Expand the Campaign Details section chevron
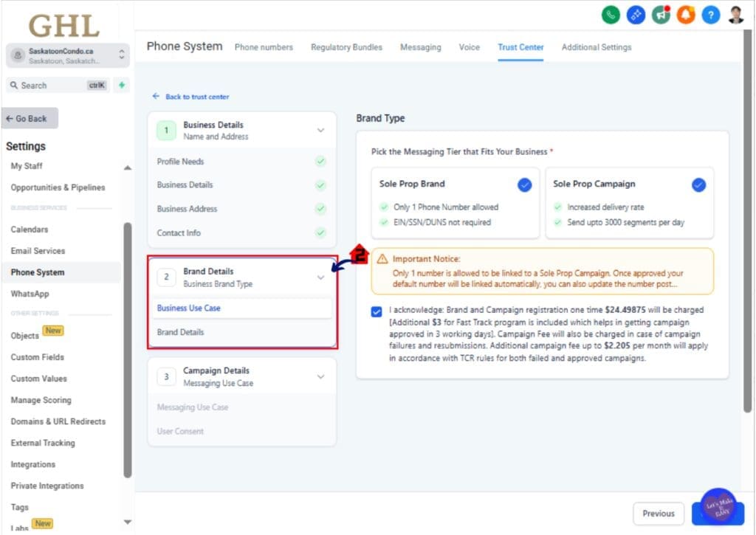The height and width of the screenshot is (535, 756). tap(320, 376)
